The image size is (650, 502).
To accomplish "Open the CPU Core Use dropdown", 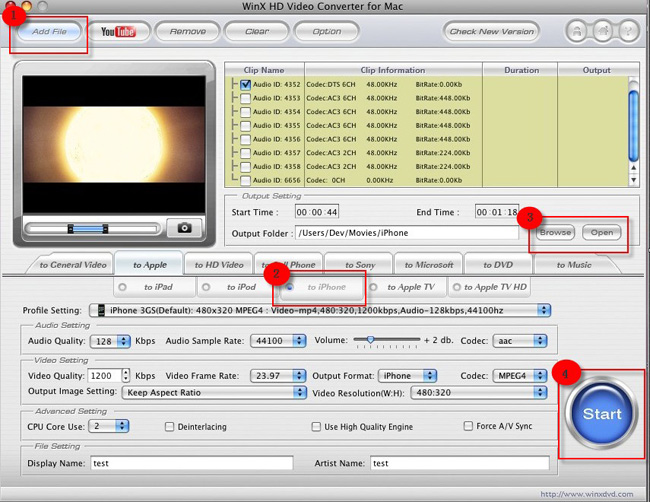I will click(x=109, y=426).
